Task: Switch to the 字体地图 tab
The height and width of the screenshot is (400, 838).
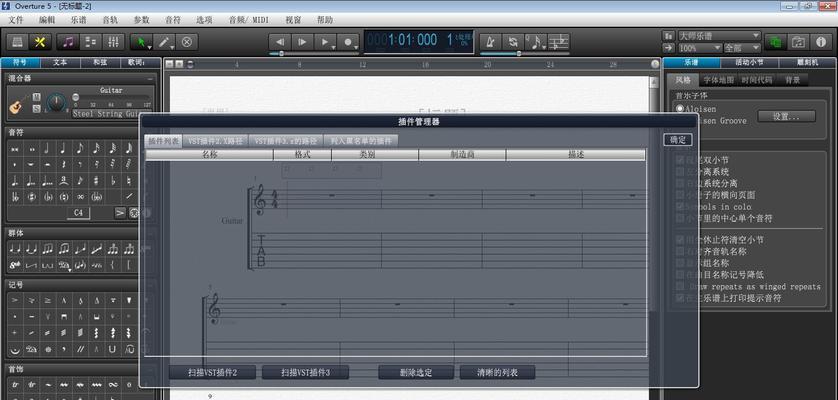Action: [718, 80]
